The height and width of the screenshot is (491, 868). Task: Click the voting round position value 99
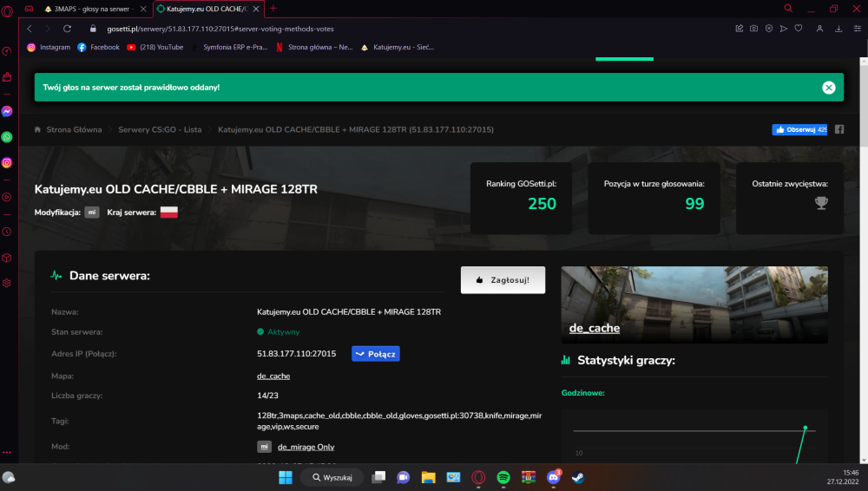(694, 204)
